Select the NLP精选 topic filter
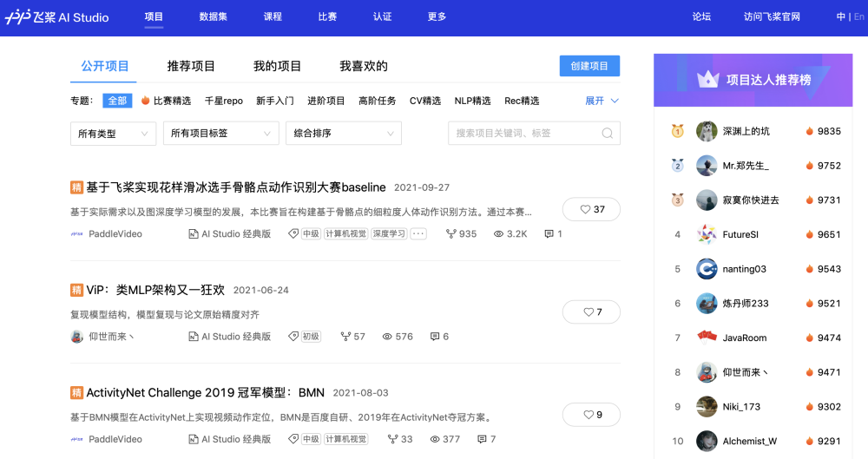Viewport: 868px width, 459px height. coord(472,101)
